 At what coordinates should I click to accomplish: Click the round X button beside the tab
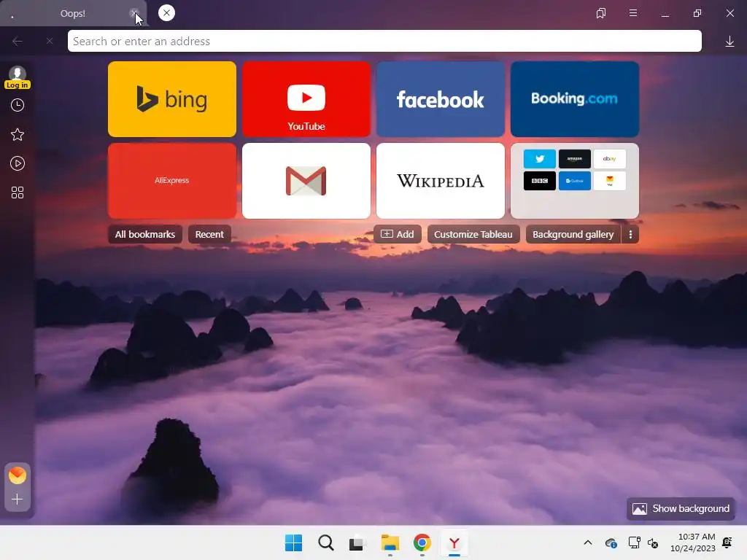(166, 13)
